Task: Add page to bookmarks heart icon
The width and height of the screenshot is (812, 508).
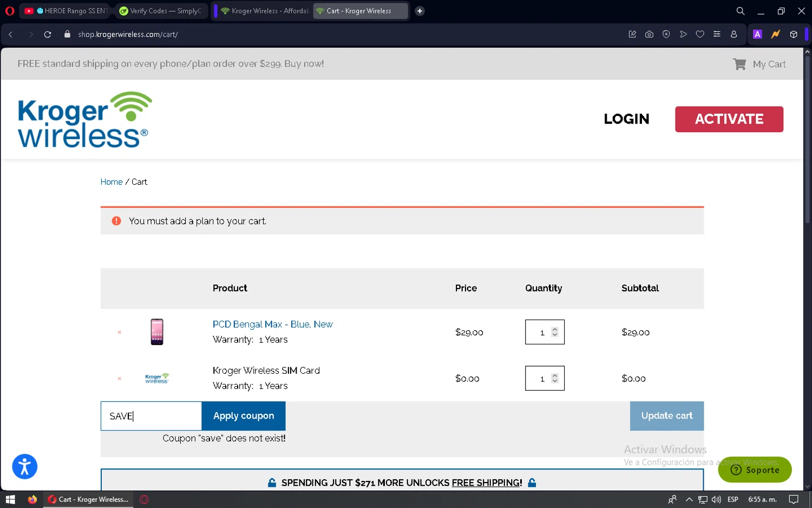Action: [x=700, y=34]
